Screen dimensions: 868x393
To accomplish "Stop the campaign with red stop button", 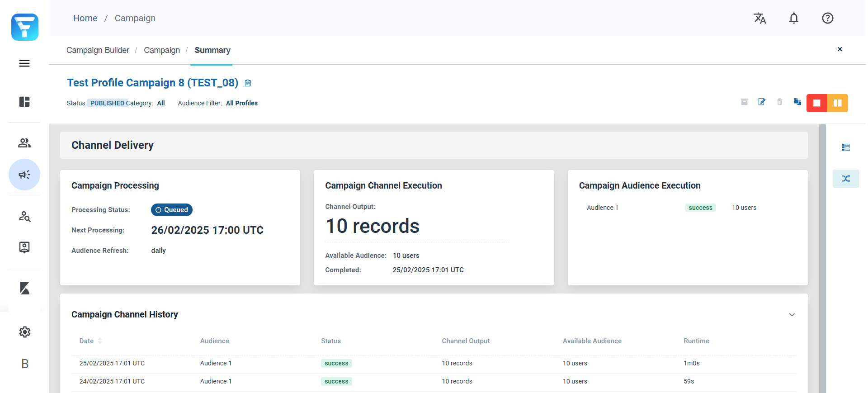I will click(817, 103).
